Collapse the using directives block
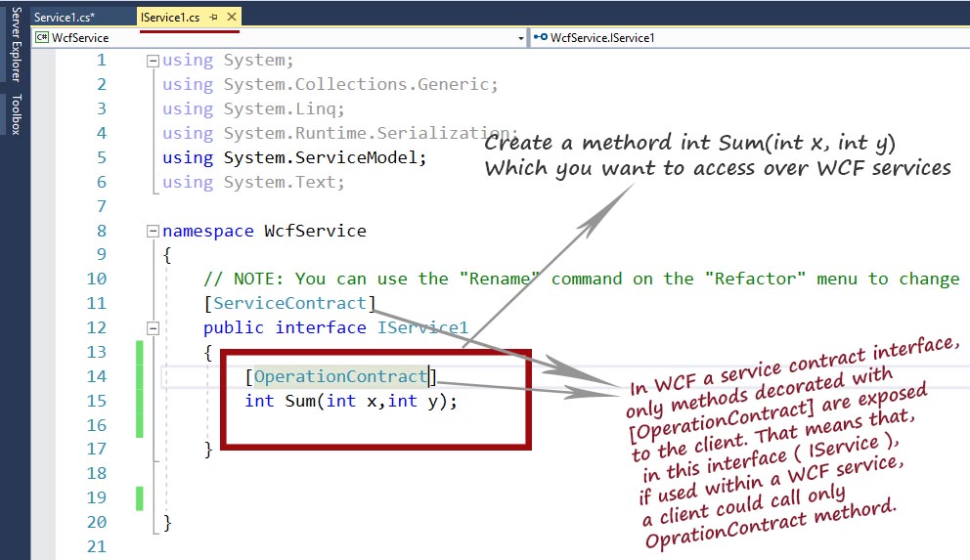 tap(153, 62)
